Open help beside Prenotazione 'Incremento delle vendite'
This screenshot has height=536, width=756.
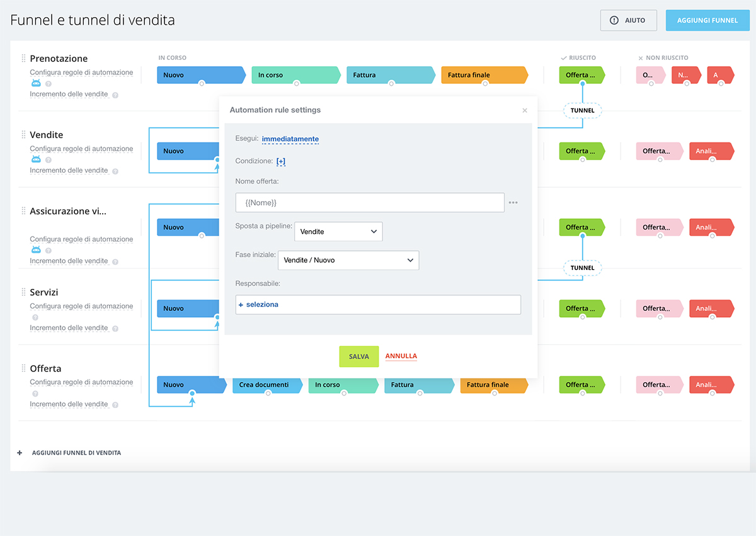coord(115,95)
